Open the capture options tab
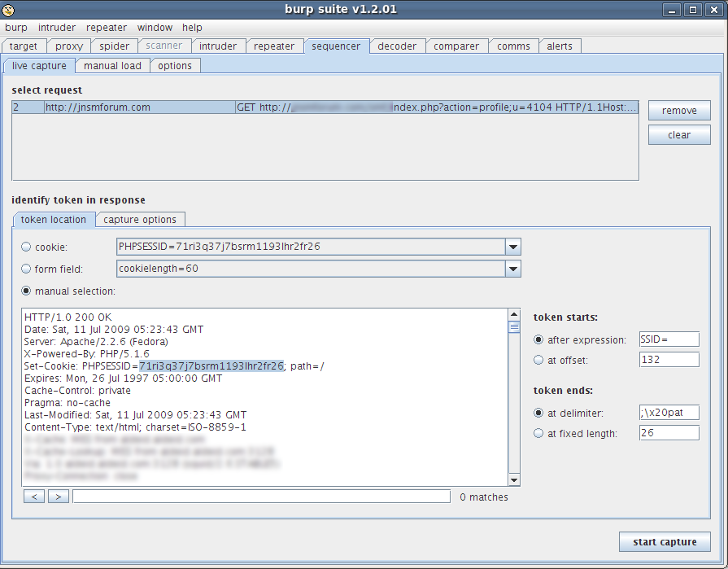The height and width of the screenshot is (569, 728). click(140, 220)
